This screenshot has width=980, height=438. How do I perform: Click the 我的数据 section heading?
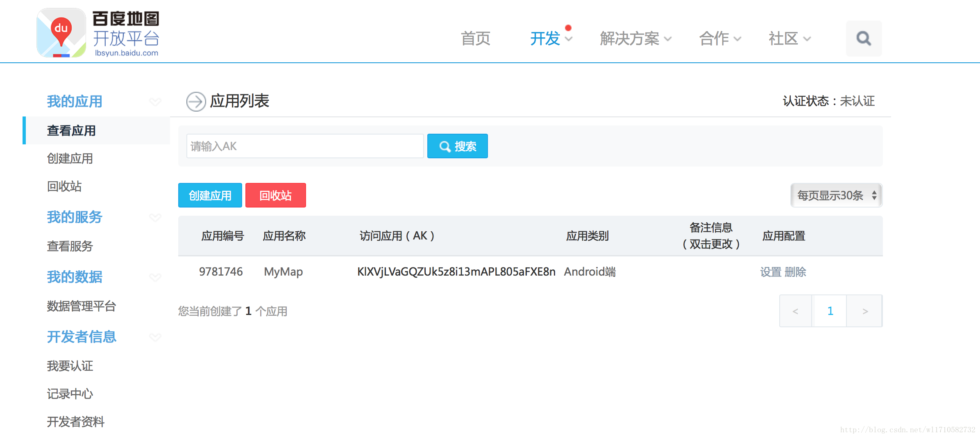pos(75,277)
